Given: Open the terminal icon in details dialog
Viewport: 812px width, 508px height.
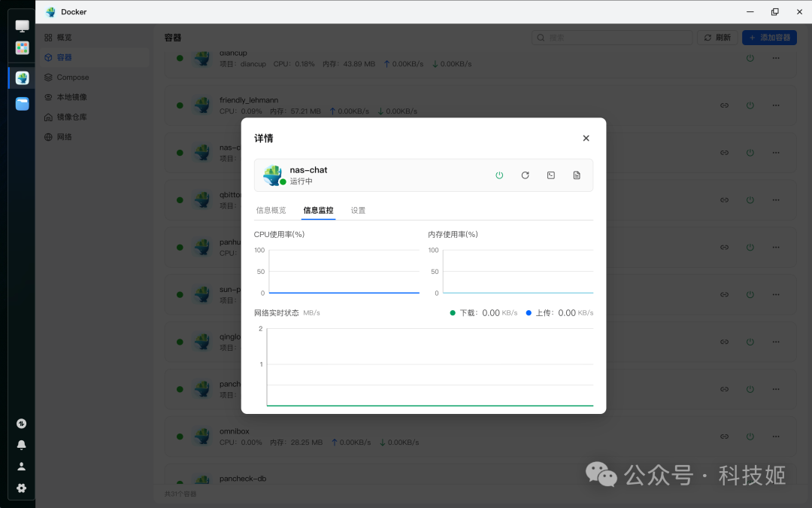Looking at the screenshot, I should 551,175.
